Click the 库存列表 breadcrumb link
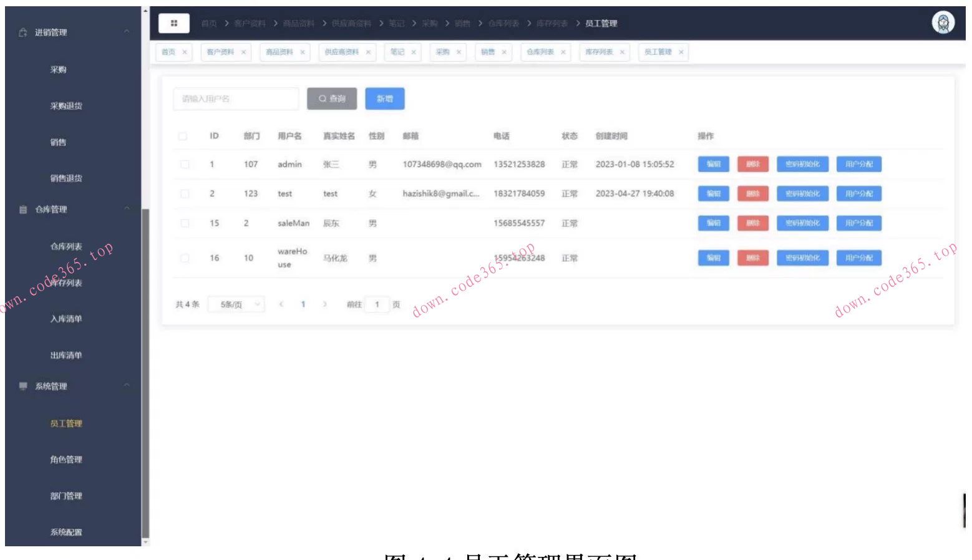 pyautogui.click(x=552, y=24)
